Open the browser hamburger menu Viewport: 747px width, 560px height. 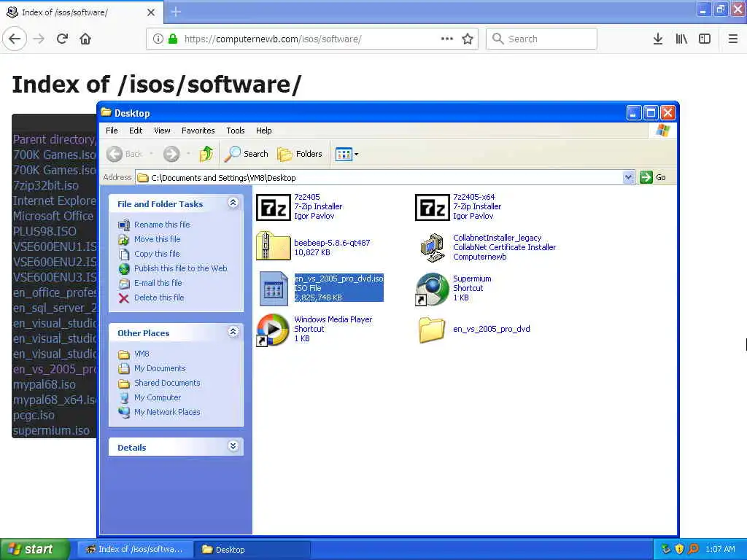pos(733,39)
